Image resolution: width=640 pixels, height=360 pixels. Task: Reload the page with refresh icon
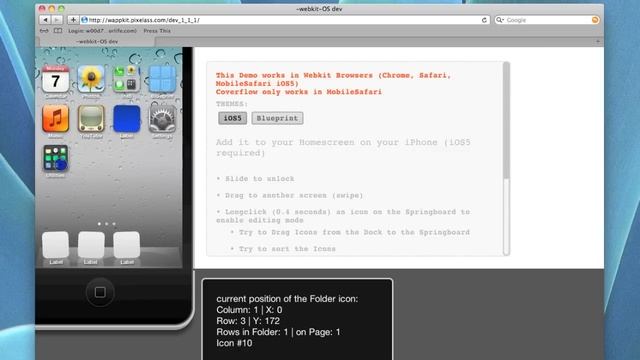click(x=484, y=20)
